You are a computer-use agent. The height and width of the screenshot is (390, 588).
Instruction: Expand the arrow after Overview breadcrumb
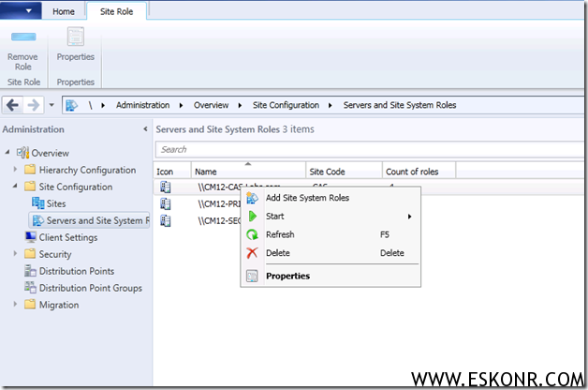coord(240,106)
